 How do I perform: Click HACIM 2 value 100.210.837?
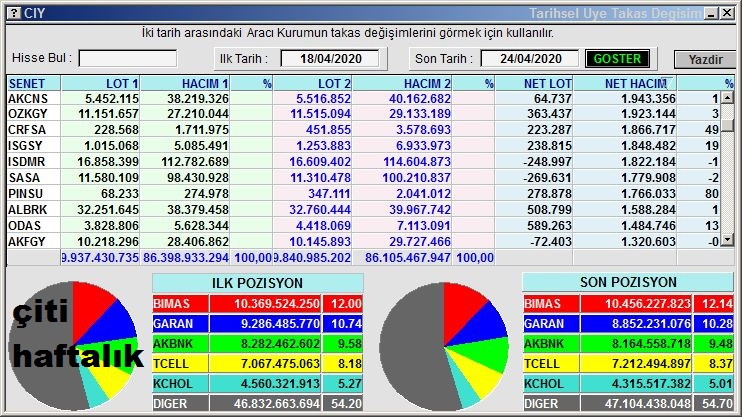pos(416,178)
